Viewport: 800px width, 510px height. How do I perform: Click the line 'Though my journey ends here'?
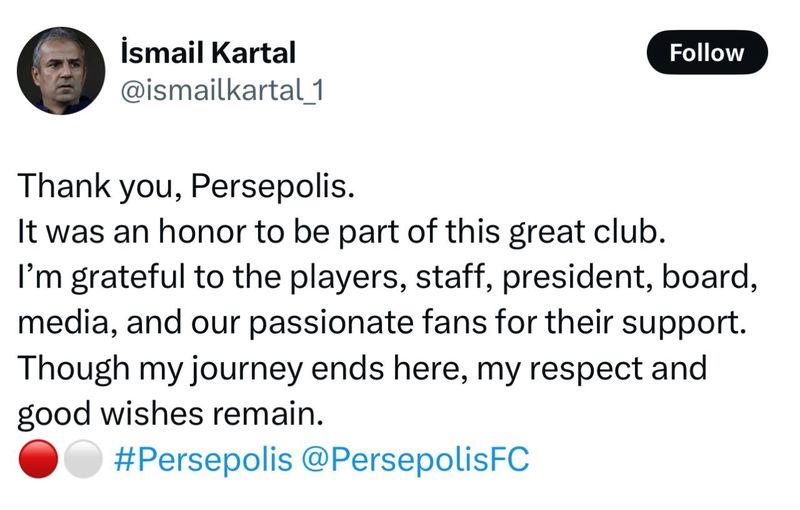coord(362,368)
